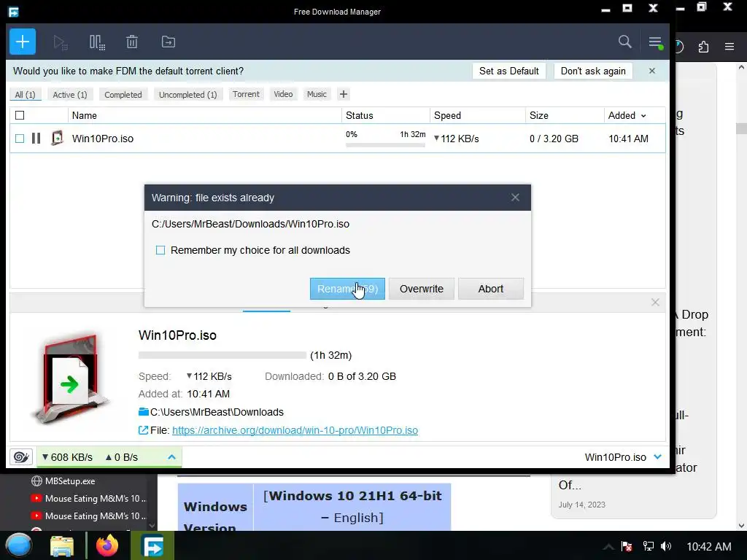
Task: Click the progress bar in the Win10Pro.iso row
Action: click(385, 145)
